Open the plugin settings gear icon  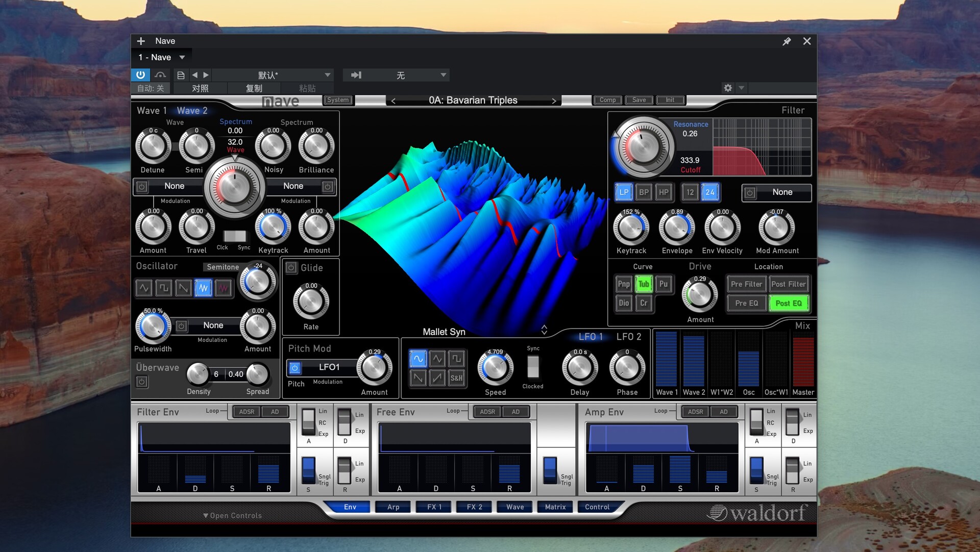pyautogui.click(x=728, y=88)
